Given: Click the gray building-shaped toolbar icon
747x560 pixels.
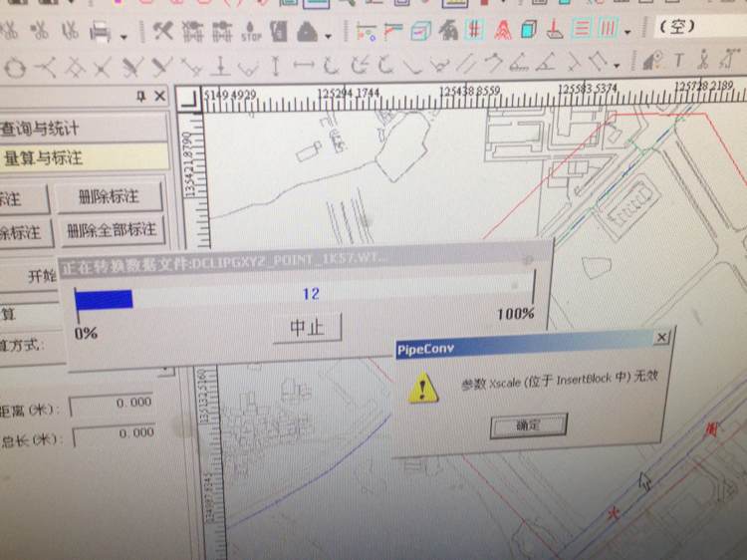Looking at the screenshot, I should [x=448, y=31].
